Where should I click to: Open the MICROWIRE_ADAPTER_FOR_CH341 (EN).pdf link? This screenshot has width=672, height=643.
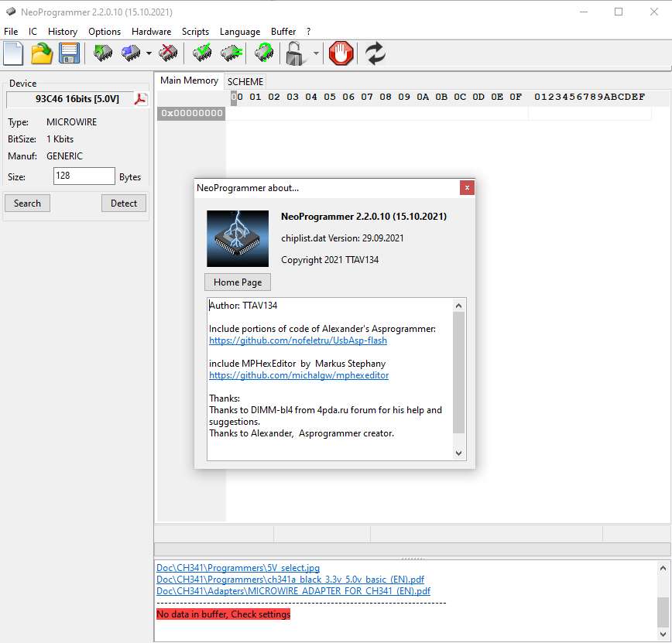293,590
